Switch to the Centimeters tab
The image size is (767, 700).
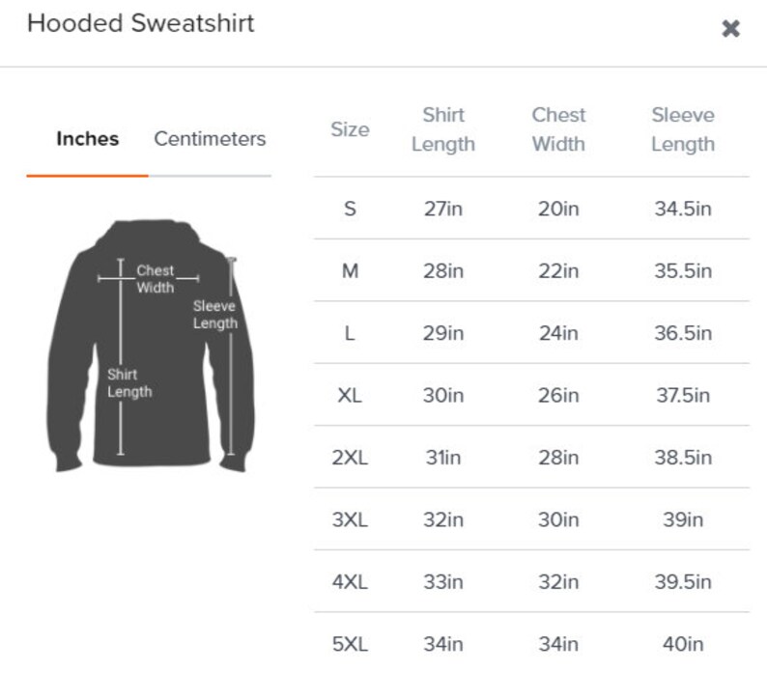click(x=210, y=139)
